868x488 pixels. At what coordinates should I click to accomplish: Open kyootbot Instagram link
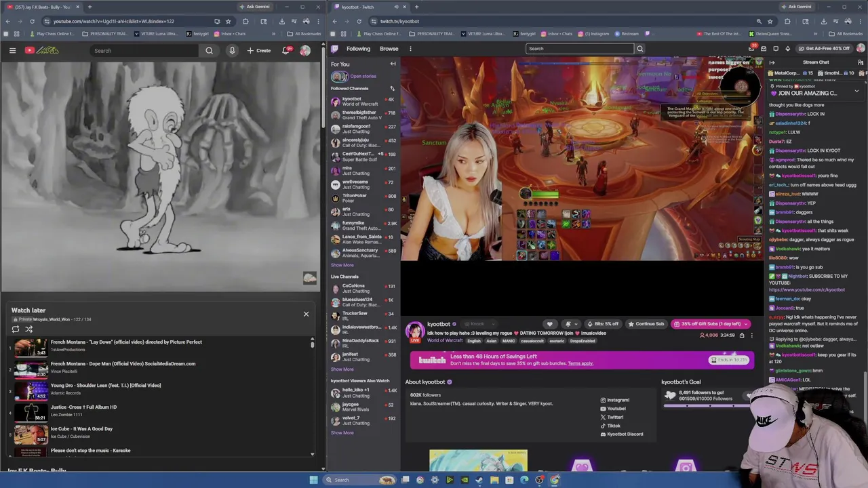(615, 400)
